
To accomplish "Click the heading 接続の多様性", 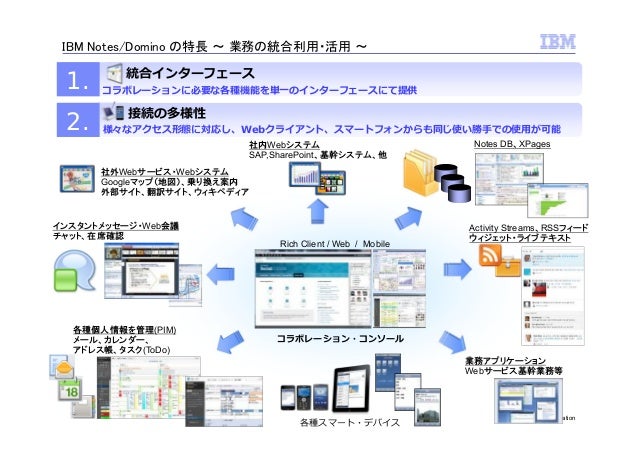I will (x=167, y=113).
